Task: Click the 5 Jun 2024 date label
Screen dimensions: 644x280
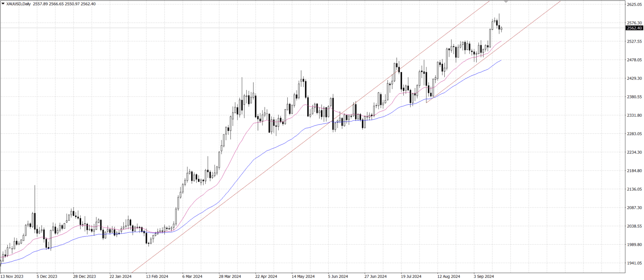Action: click(338, 277)
